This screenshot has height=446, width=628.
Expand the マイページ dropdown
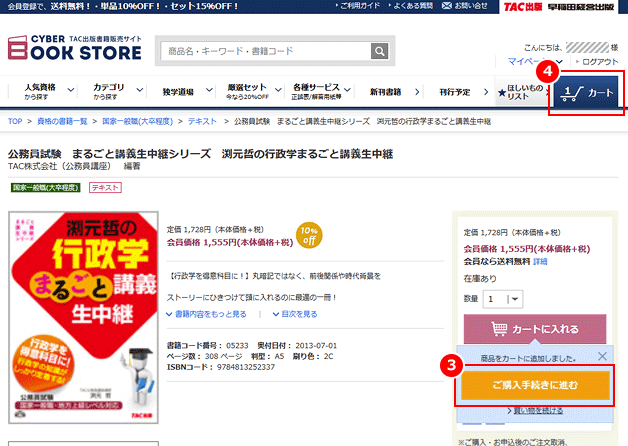535,62
